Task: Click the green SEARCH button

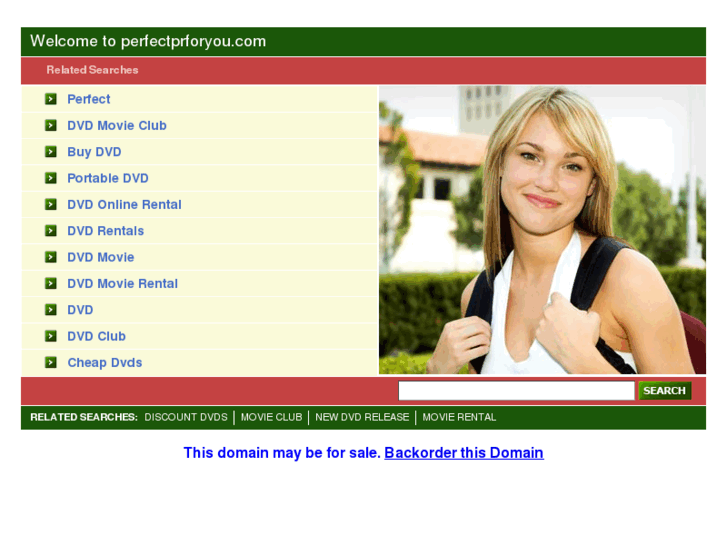Action: (x=665, y=391)
